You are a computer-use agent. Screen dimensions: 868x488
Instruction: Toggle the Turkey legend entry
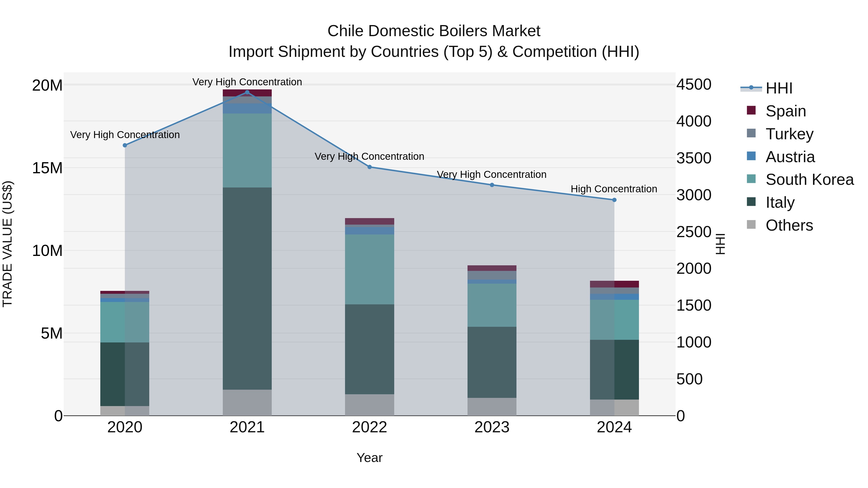pos(780,134)
